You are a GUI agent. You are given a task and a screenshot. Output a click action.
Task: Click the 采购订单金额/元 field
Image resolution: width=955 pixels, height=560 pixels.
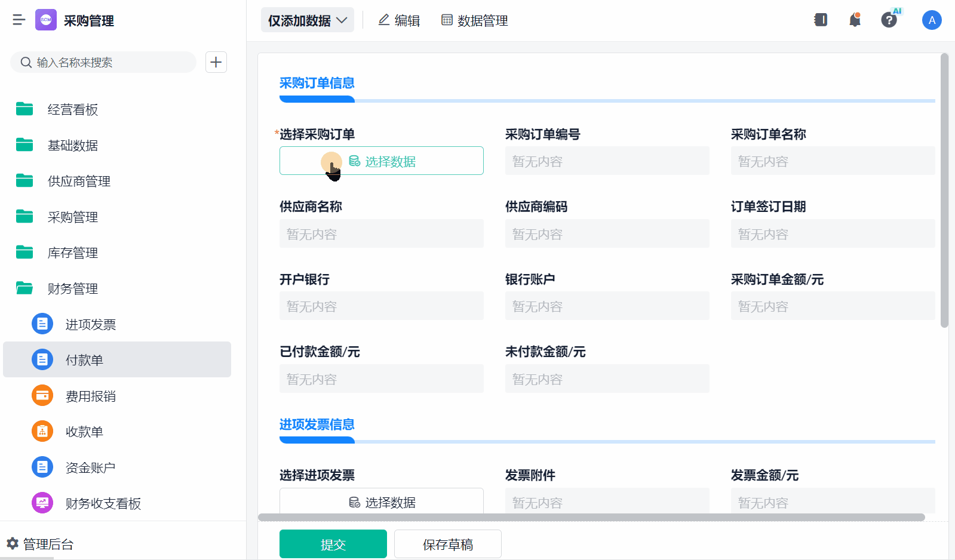833,306
